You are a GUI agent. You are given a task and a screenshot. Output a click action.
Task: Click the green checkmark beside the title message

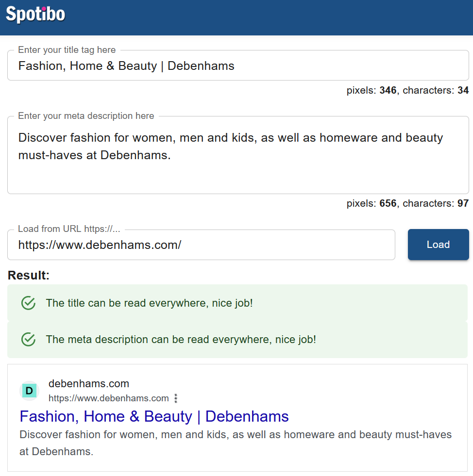[28, 303]
